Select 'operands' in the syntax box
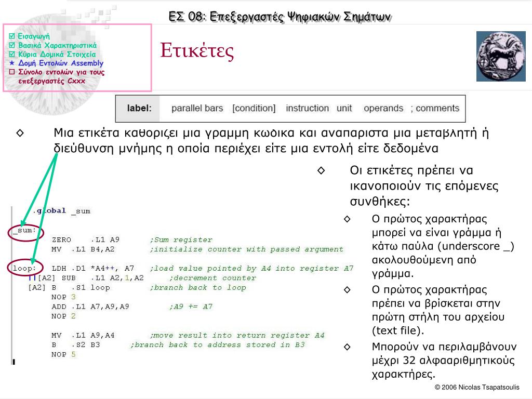The width and height of the screenshot is (532, 399). [x=383, y=109]
